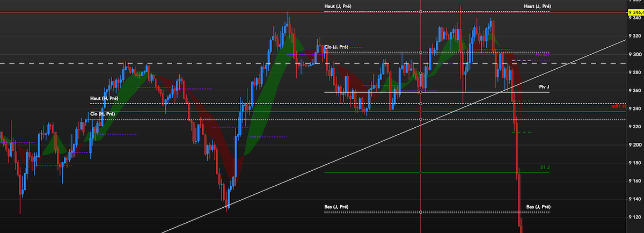Click the Clo (J, Pré) label

pos(336,47)
